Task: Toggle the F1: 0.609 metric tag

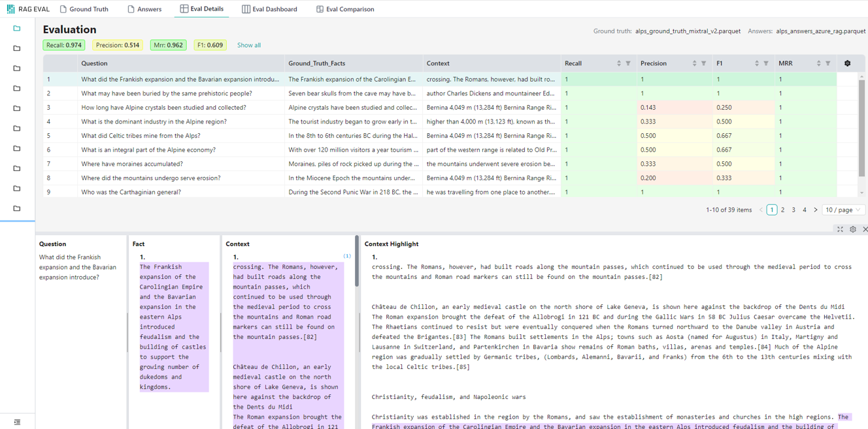Action: (210, 45)
